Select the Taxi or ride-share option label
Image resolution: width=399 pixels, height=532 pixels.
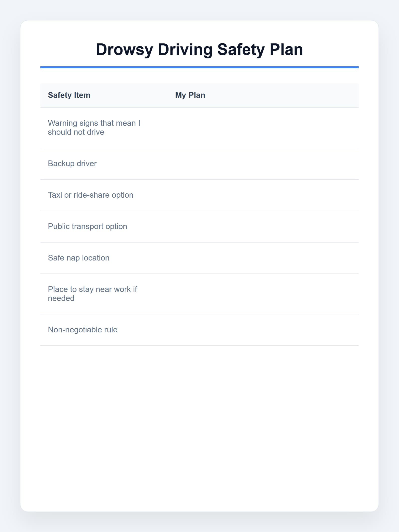point(91,195)
